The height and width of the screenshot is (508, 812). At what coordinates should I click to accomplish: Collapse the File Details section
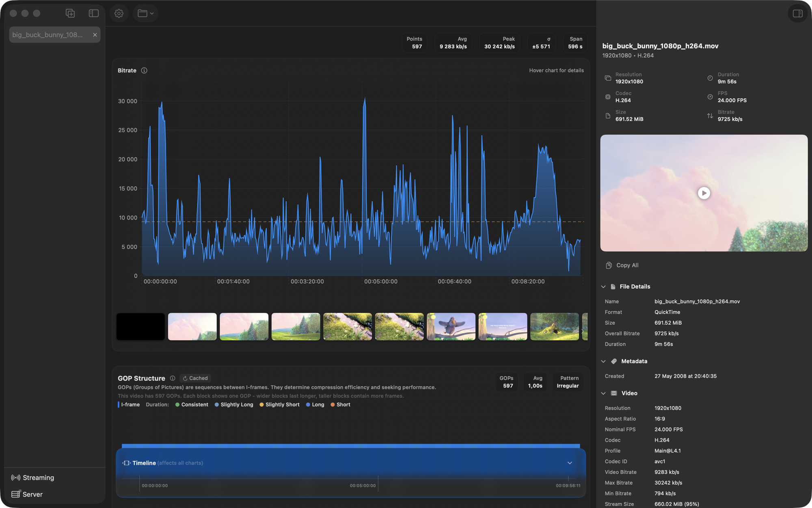point(603,287)
